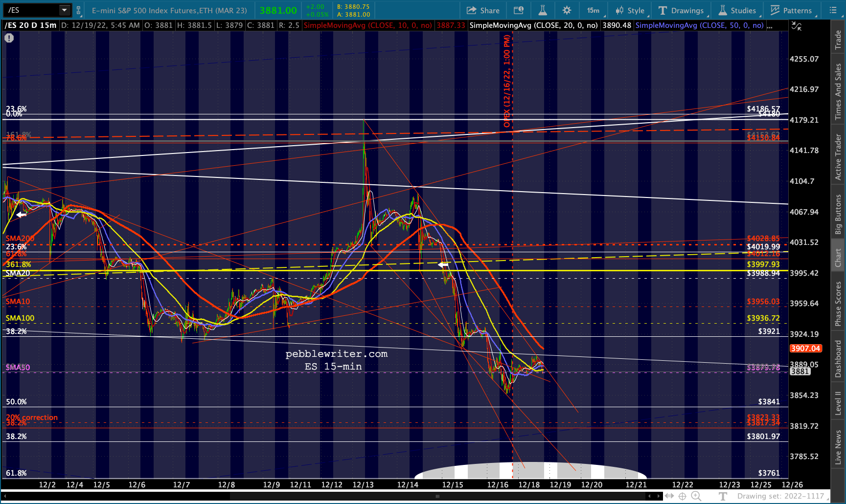This screenshot has width=846, height=504.
Task: Expand the /ES symbol dropdown arrow
Action: tap(65, 10)
